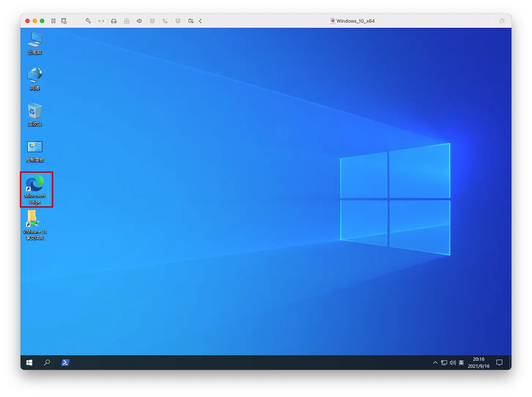Enter full screen with the top-right window icon
Image resolution: width=532 pixels, height=397 pixels.
[x=502, y=21]
